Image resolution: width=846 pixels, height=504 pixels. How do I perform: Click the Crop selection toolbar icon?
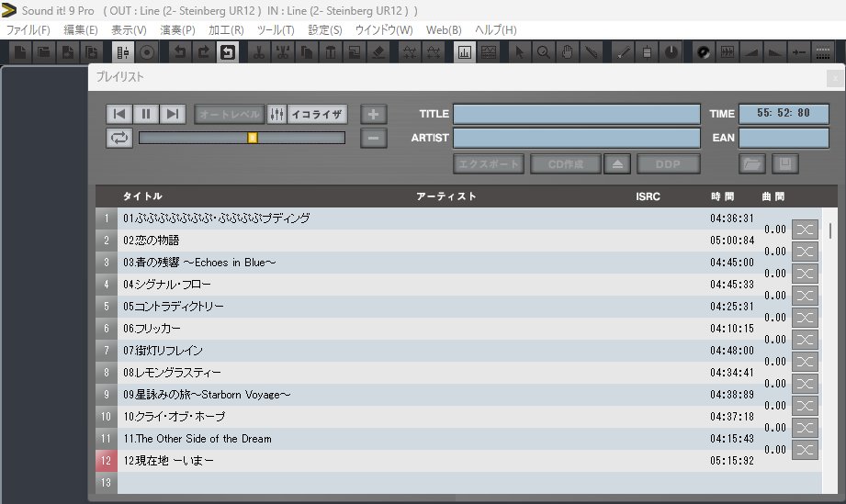(x=354, y=52)
